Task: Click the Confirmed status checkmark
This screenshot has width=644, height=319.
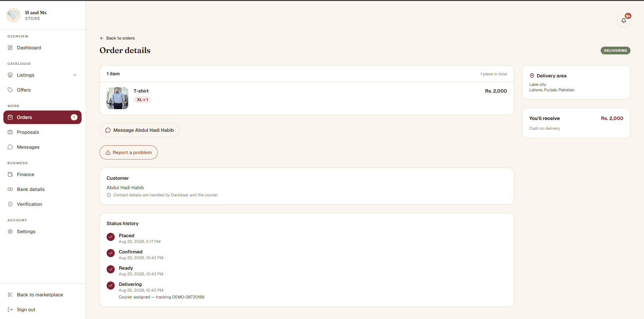Action: pyautogui.click(x=111, y=253)
